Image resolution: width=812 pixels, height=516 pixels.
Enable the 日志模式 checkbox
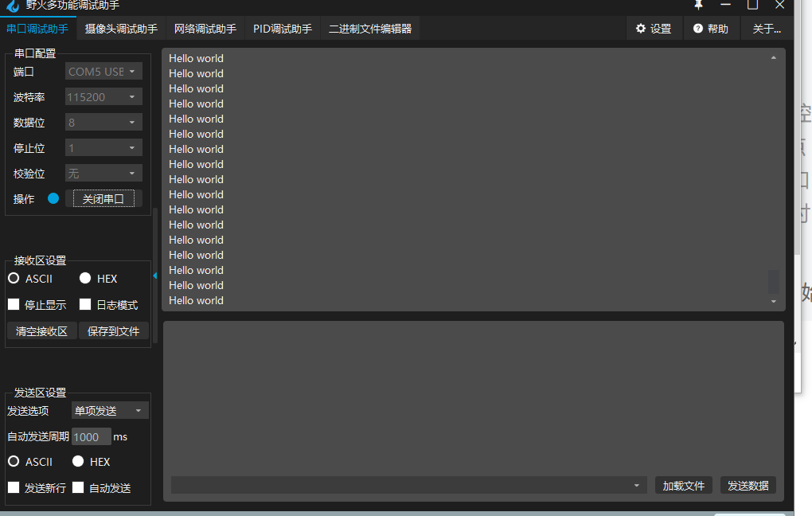[x=85, y=304]
